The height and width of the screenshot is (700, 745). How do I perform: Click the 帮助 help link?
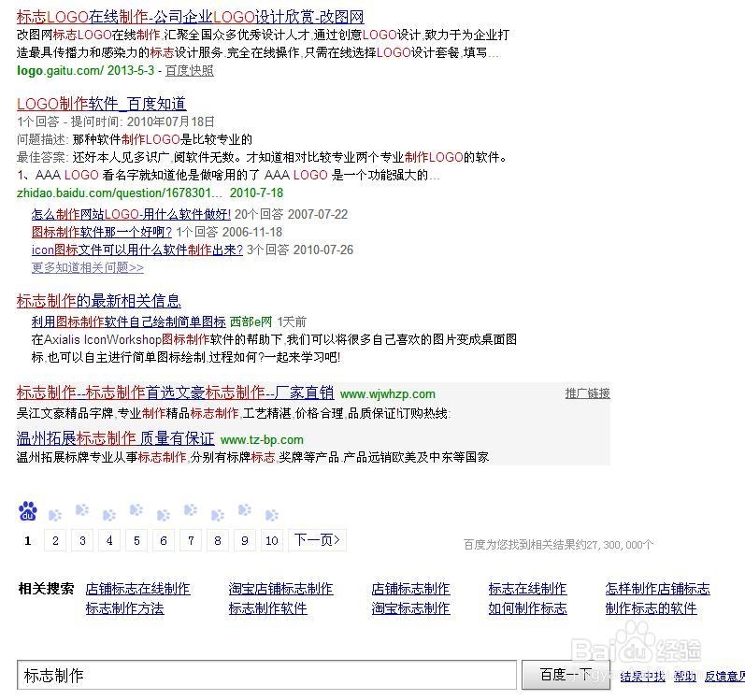point(684,677)
